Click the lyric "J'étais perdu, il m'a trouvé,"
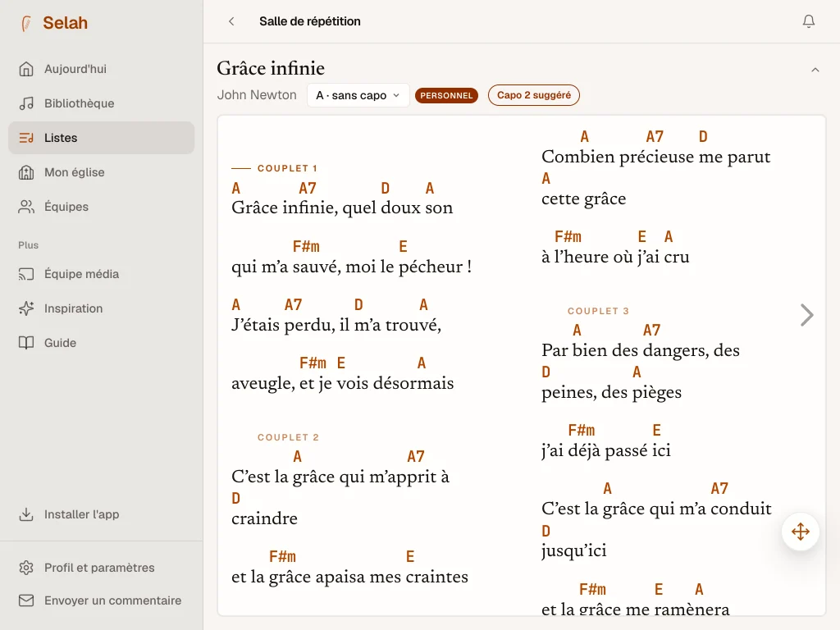The height and width of the screenshot is (630, 840). tap(336, 325)
